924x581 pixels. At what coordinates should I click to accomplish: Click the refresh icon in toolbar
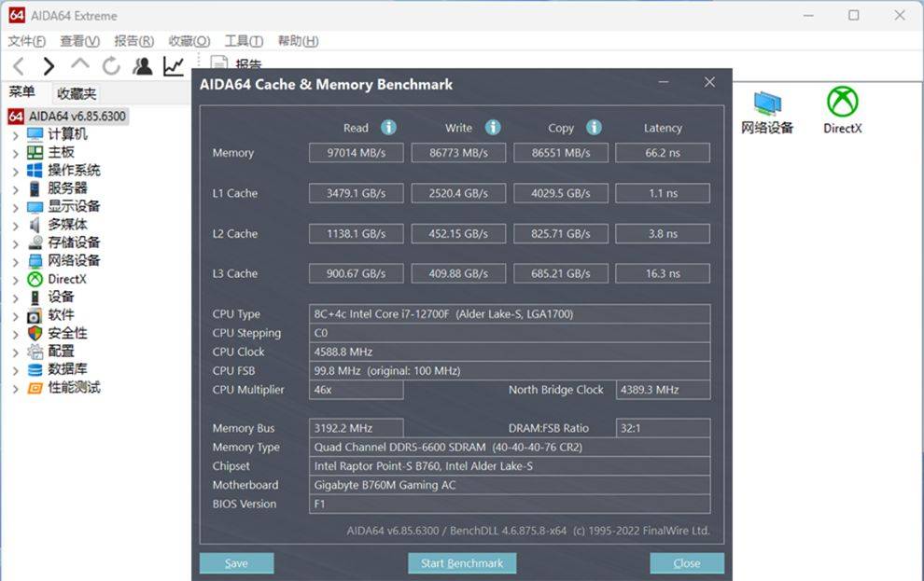111,66
